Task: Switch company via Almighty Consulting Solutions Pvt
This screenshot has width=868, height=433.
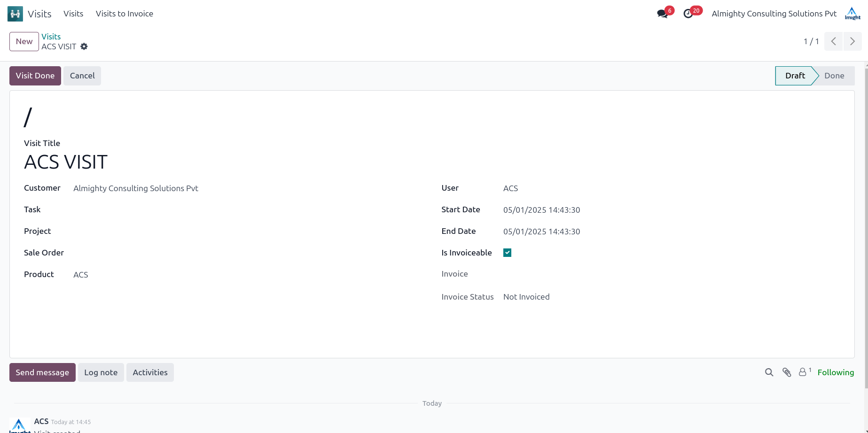Action: click(x=774, y=14)
